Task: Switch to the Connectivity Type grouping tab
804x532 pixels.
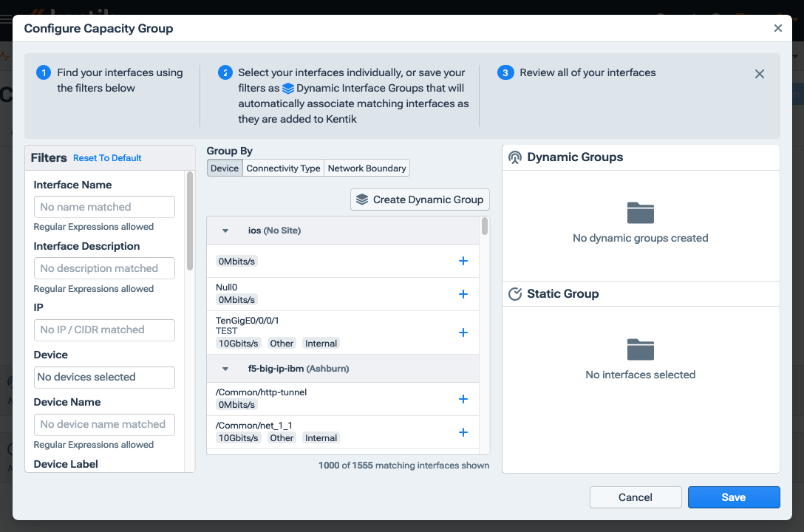Action: [283, 168]
